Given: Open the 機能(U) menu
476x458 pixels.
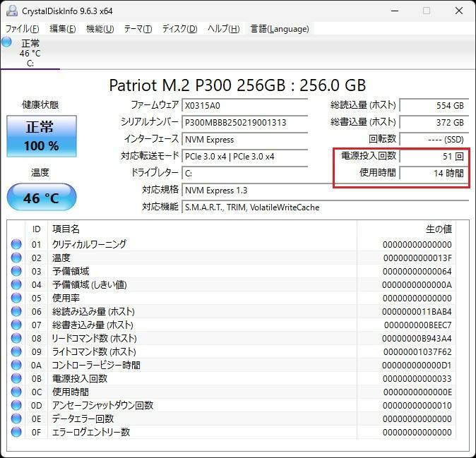Looking at the screenshot, I should tap(100, 29).
